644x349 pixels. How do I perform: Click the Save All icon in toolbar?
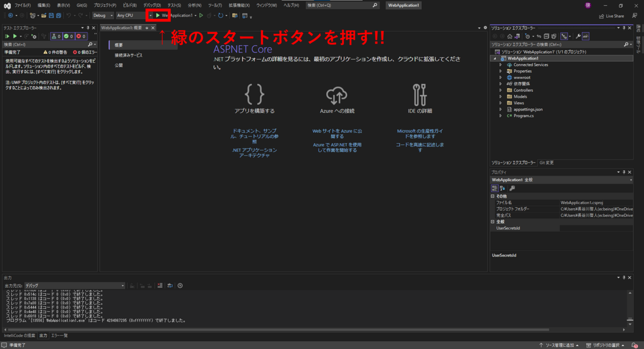coord(58,15)
